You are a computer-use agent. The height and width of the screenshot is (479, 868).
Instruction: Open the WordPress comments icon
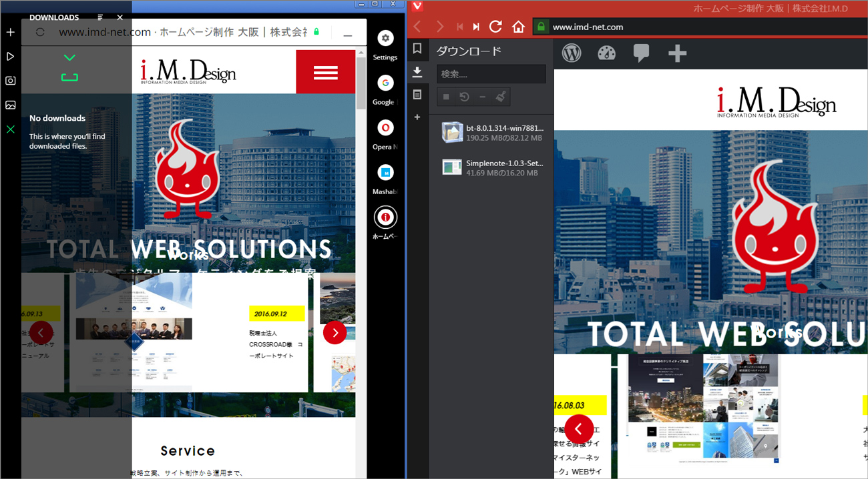(641, 53)
